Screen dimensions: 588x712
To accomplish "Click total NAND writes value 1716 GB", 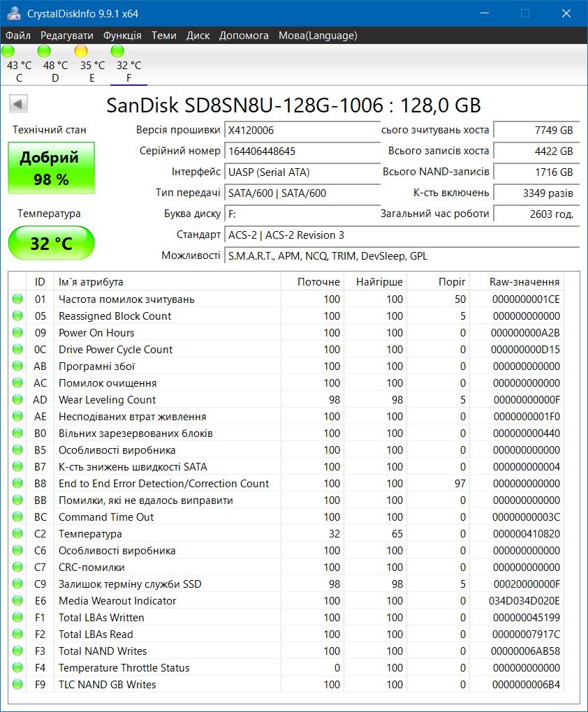I will pos(536,172).
